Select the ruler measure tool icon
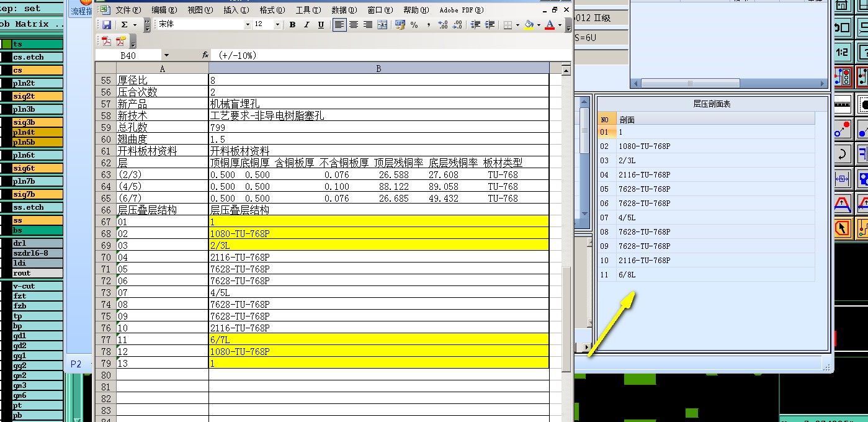 tap(842, 103)
